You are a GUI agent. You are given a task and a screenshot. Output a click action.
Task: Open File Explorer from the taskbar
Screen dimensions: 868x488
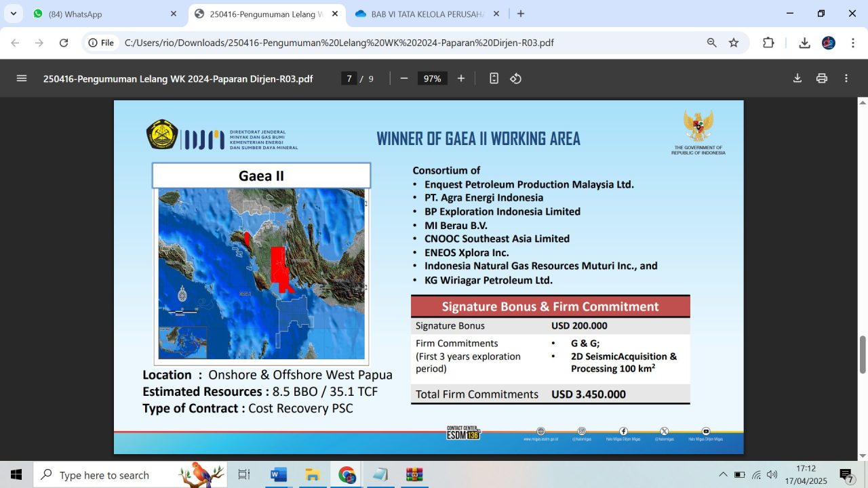click(x=313, y=474)
